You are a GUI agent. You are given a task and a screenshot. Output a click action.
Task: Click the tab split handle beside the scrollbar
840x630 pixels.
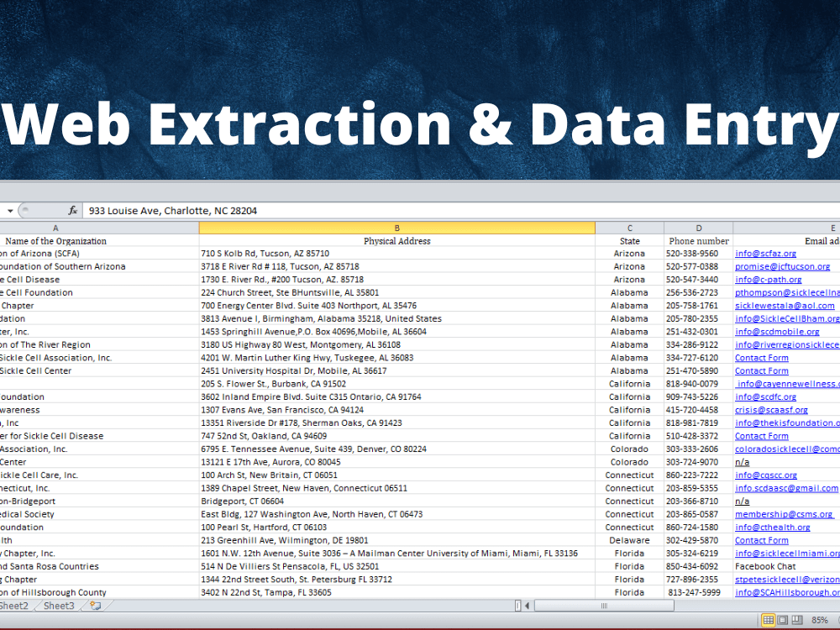coord(517,606)
